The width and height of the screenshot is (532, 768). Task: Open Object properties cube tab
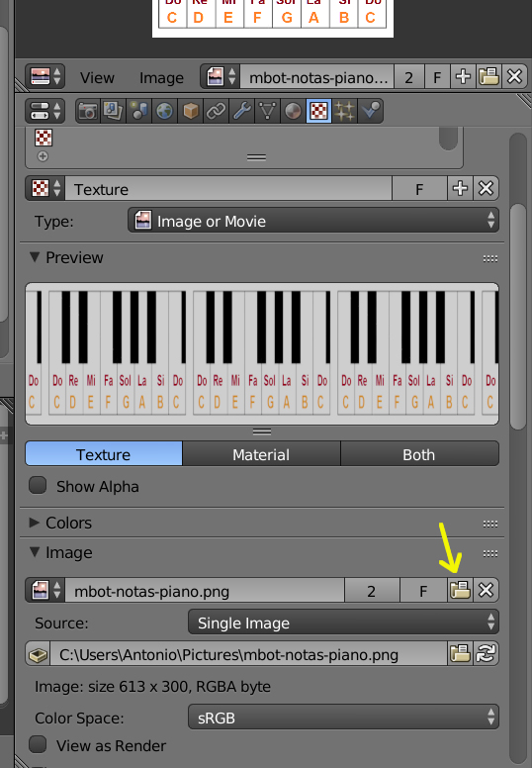[x=191, y=111]
